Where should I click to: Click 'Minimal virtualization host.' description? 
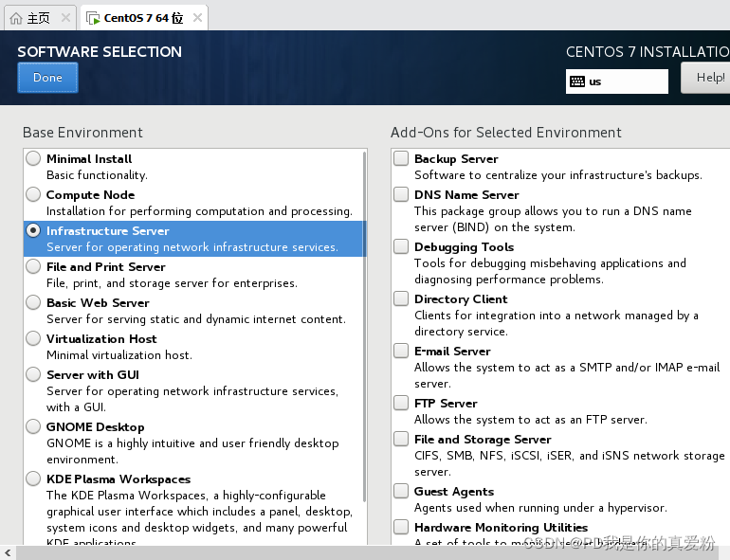tap(119, 355)
